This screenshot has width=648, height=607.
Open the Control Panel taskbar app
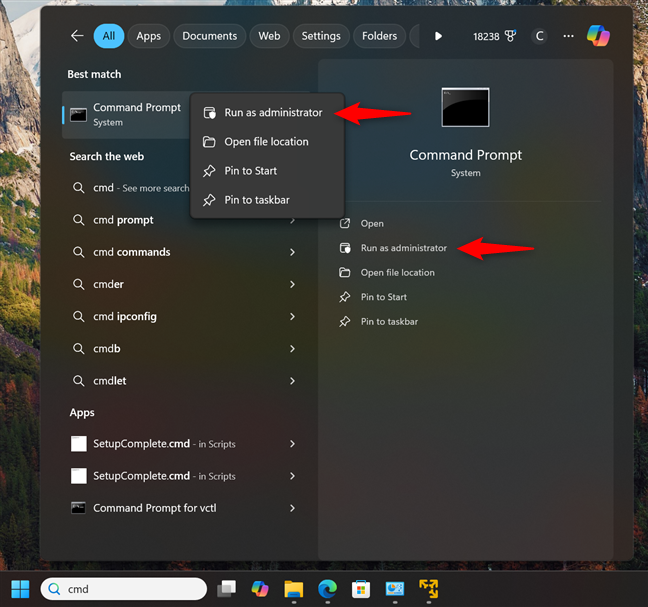[x=395, y=589]
